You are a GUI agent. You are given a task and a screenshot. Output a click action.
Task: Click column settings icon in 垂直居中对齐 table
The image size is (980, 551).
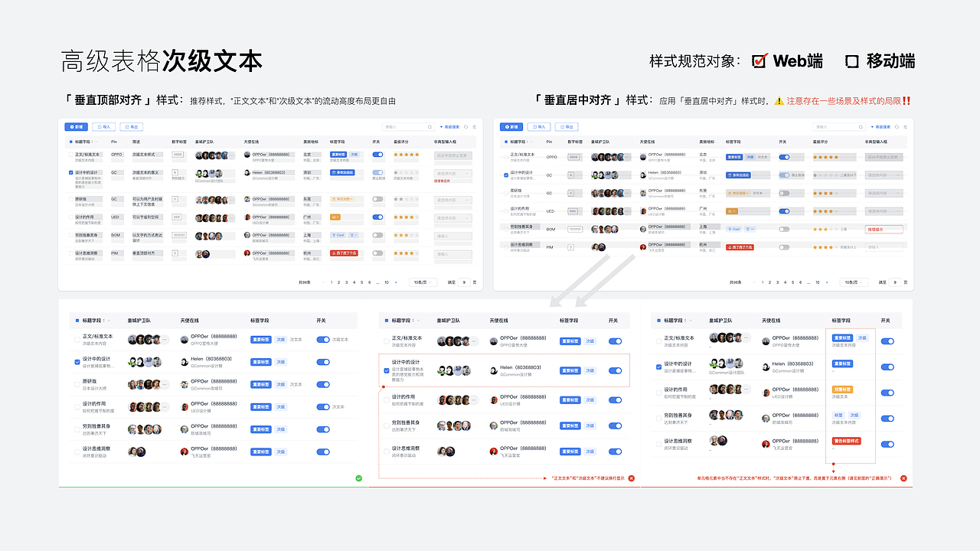pos(905,127)
